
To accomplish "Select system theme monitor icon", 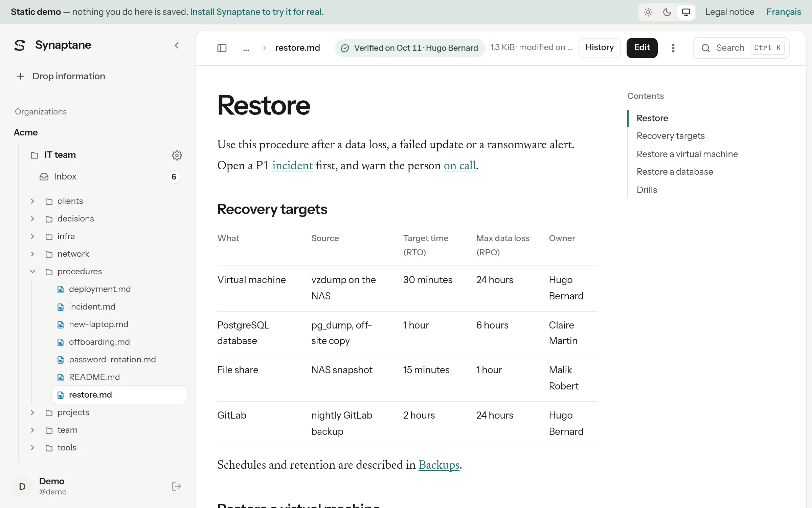I will [686, 12].
